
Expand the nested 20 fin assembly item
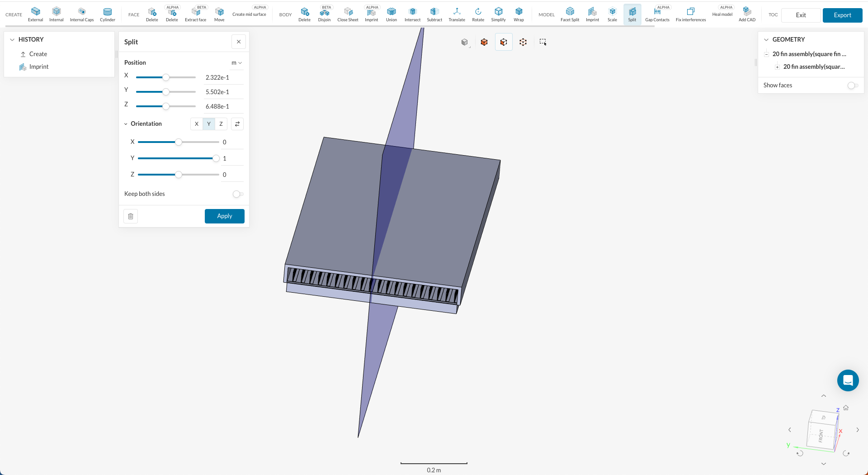tap(778, 66)
